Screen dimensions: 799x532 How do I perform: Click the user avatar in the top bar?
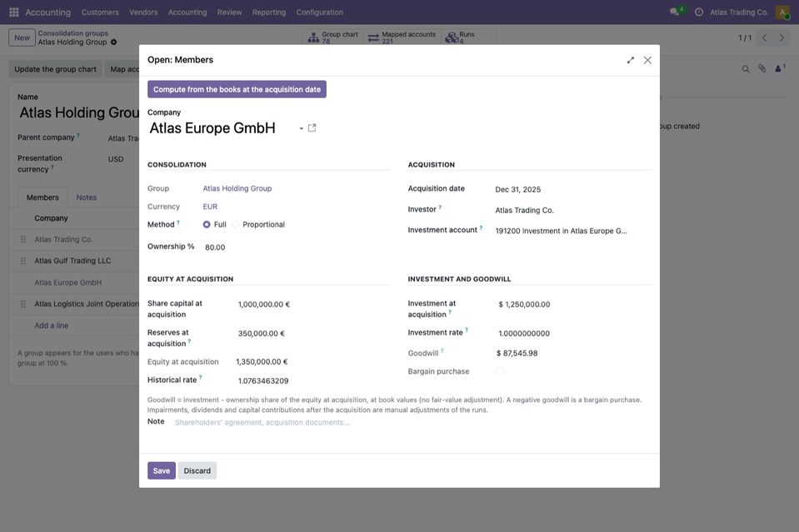click(x=782, y=12)
